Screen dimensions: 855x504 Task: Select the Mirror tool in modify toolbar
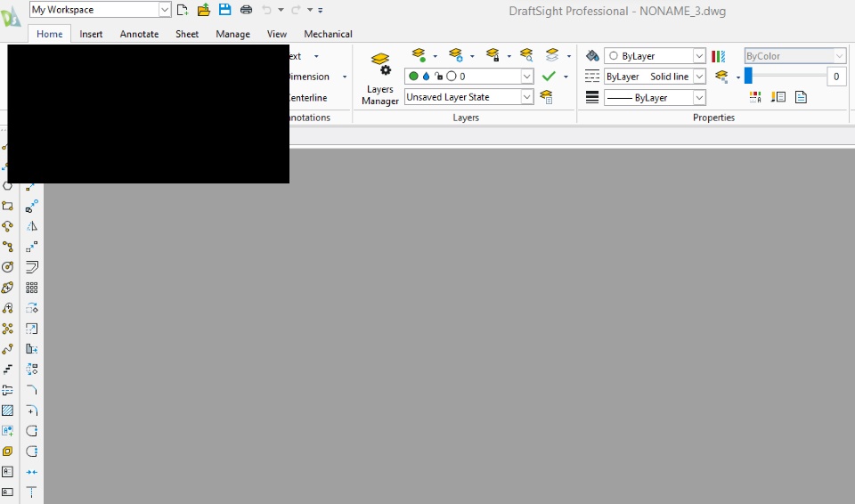pos(32,226)
